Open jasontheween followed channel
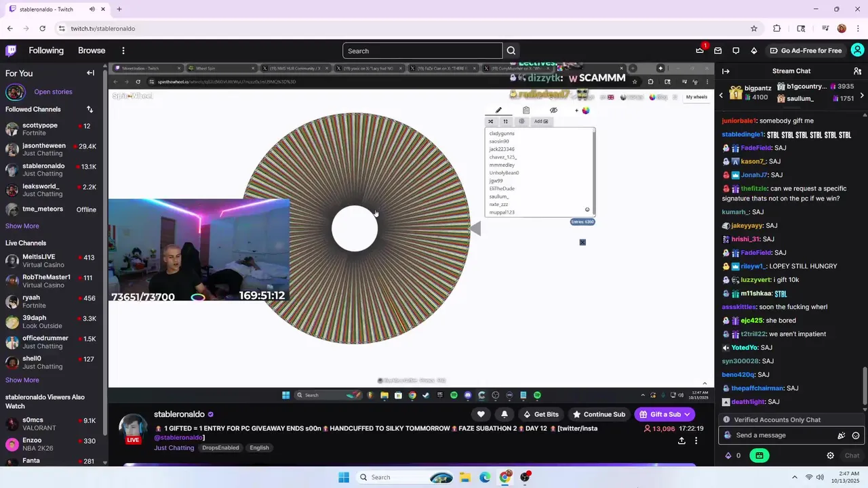 point(51,149)
